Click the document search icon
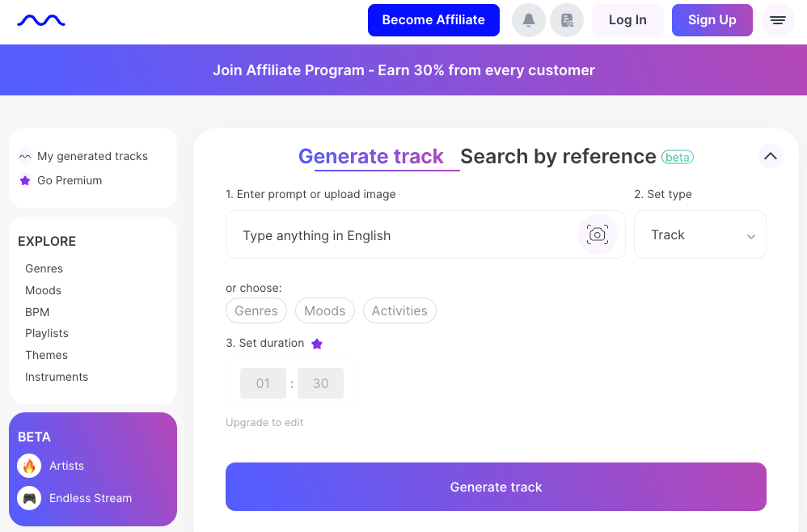The image size is (807, 532). pyautogui.click(x=567, y=20)
